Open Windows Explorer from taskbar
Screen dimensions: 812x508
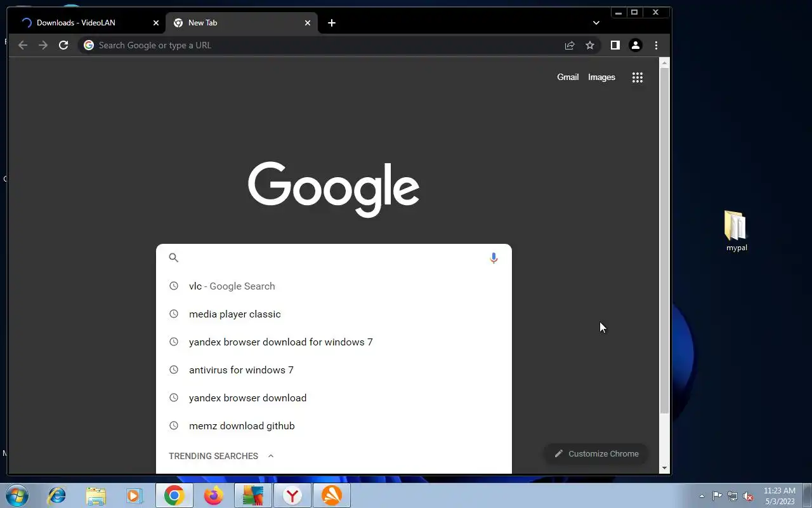pos(96,495)
